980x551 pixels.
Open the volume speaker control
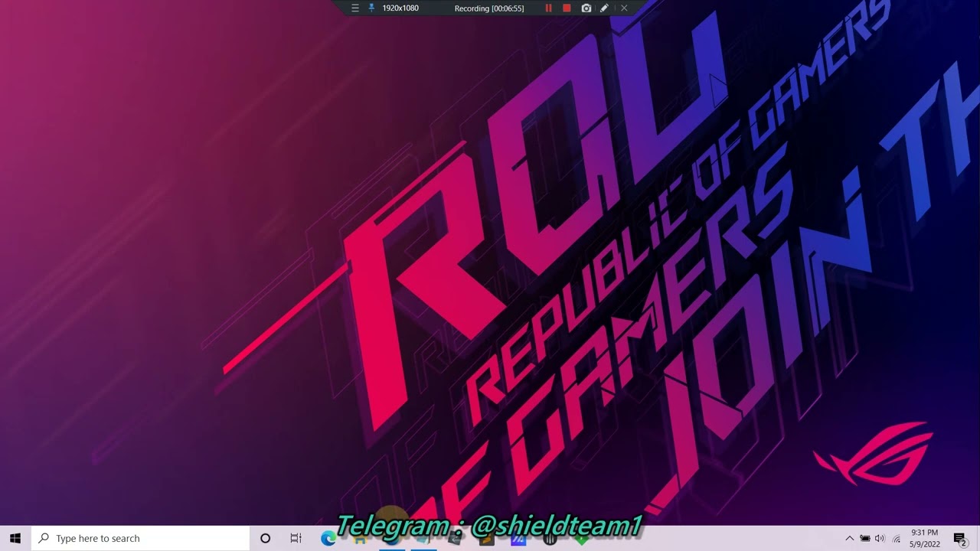[x=880, y=539]
